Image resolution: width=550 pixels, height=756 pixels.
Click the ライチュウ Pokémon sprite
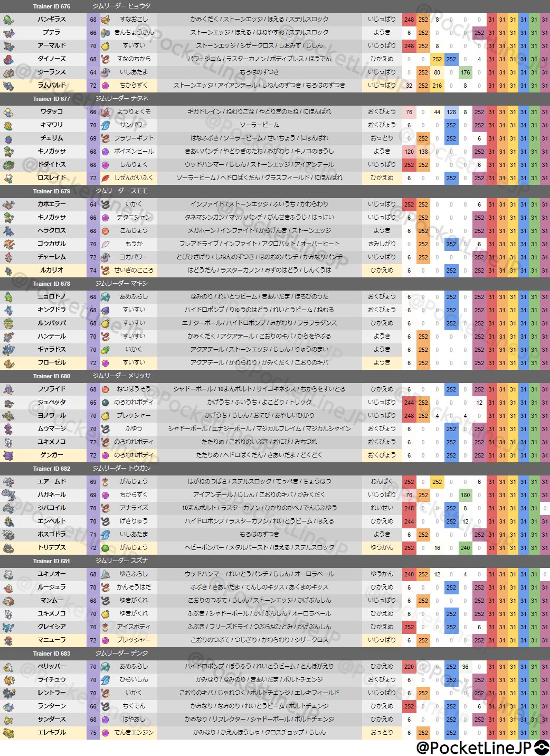8,680
